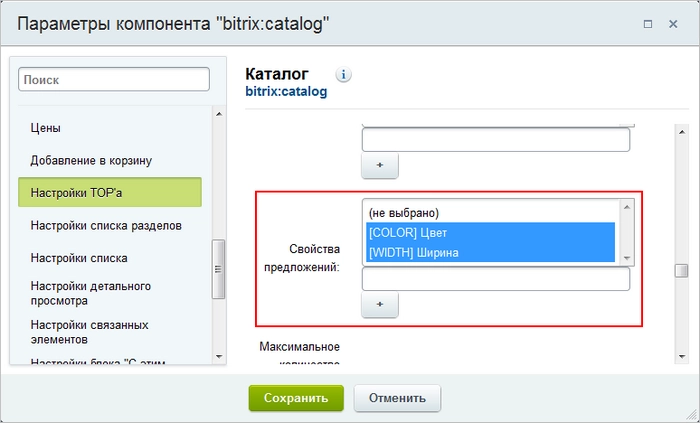Viewport: 700px width, 423px height.
Task: Click the sidebar scrollbar down arrow
Action: click(219, 357)
